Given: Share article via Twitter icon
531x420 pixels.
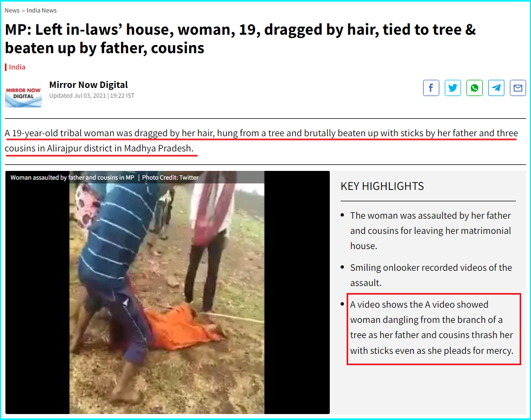Looking at the screenshot, I should pos(453,88).
